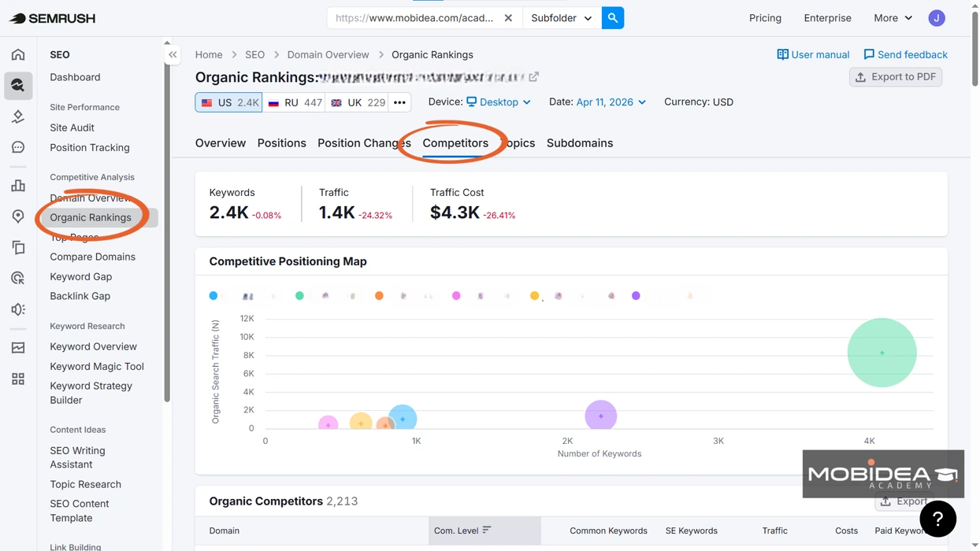
Task: Open the bar chart Trends icon in the sidebar
Action: (17, 185)
